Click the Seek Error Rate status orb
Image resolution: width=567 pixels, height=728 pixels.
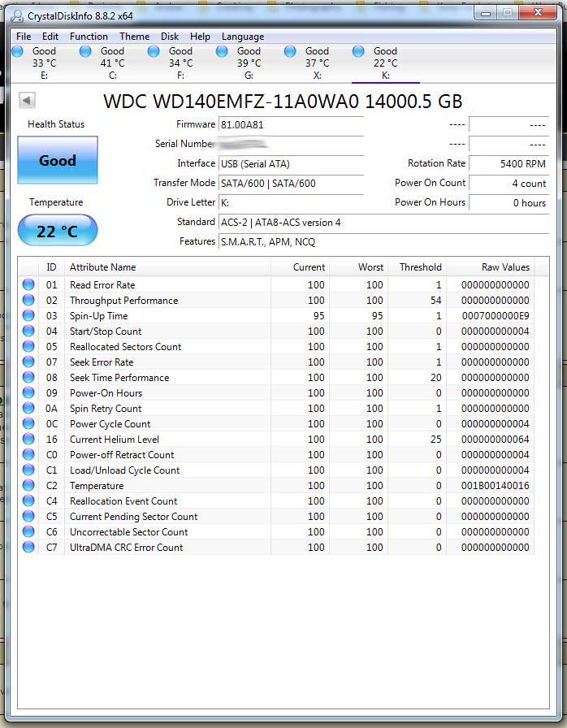[28, 362]
